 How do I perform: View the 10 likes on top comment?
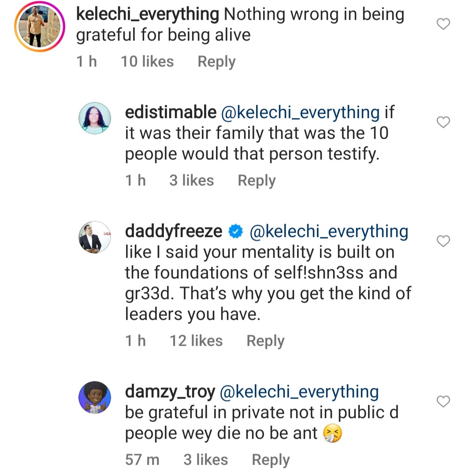pyautogui.click(x=147, y=62)
